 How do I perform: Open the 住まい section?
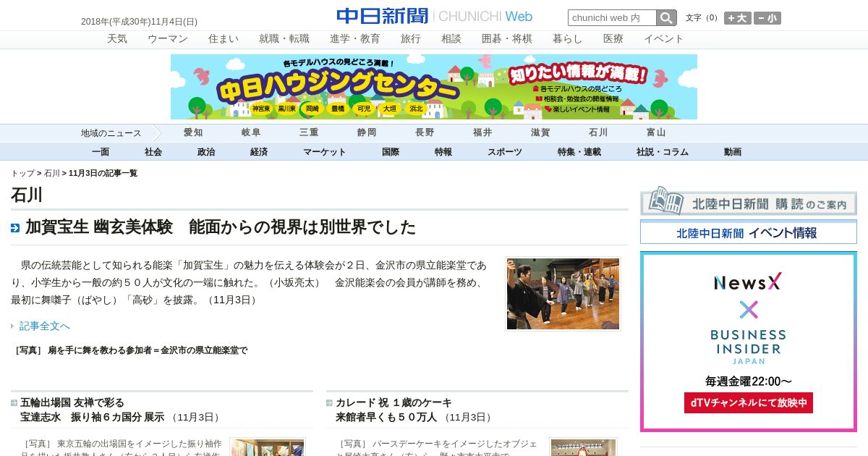(224, 39)
